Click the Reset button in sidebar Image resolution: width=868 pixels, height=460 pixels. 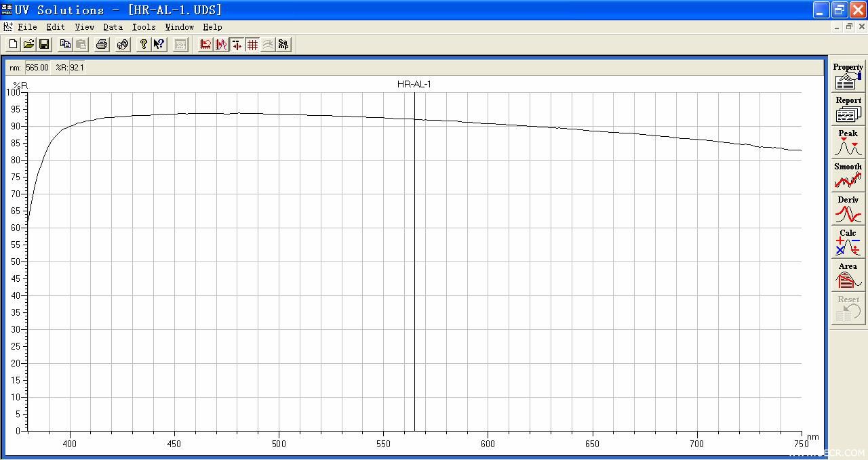point(848,308)
